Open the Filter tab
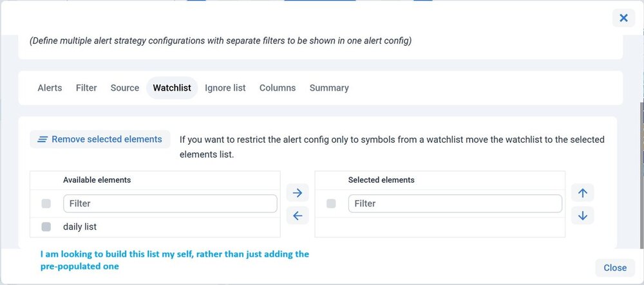 [x=86, y=87]
